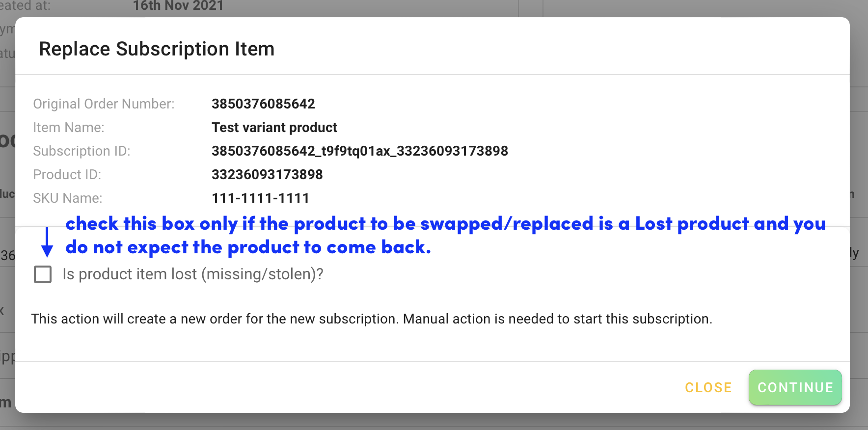Viewport: 868px width, 430px height.
Task: Click the SKU name 111-1111-1111
Action: coord(261,198)
